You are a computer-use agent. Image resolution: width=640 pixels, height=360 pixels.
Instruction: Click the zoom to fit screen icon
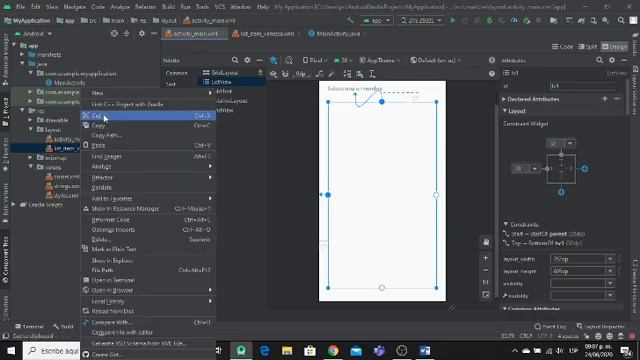[x=485, y=294]
